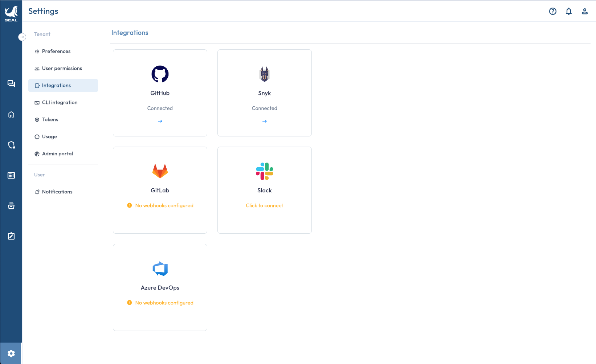Image resolution: width=596 pixels, height=364 pixels.
Task: Select User permissions menu item
Action: 63,68
